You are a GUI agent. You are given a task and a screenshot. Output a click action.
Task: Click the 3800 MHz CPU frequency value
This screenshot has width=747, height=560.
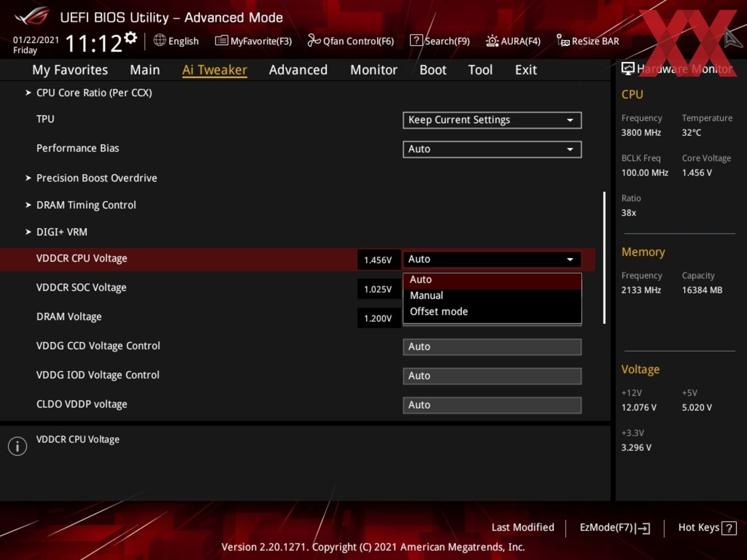pos(641,132)
